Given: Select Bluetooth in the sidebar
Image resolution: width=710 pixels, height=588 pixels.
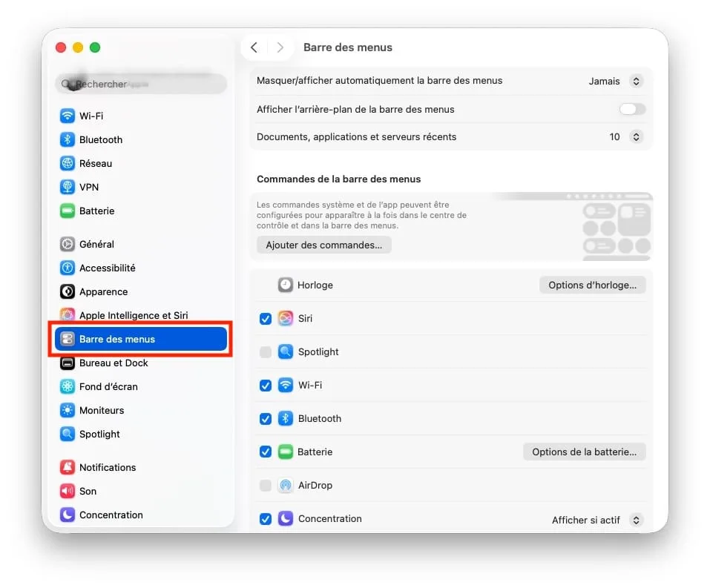Looking at the screenshot, I should click(100, 139).
